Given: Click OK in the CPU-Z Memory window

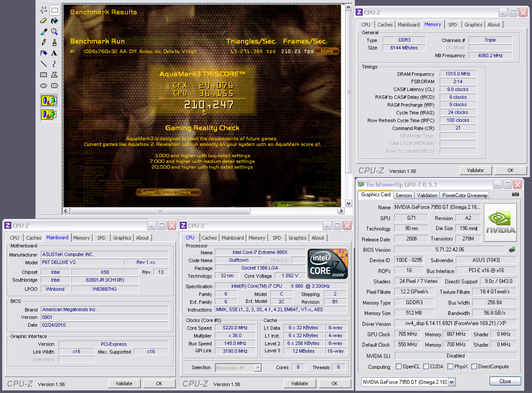Looking at the screenshot, I should pos(511,170).
